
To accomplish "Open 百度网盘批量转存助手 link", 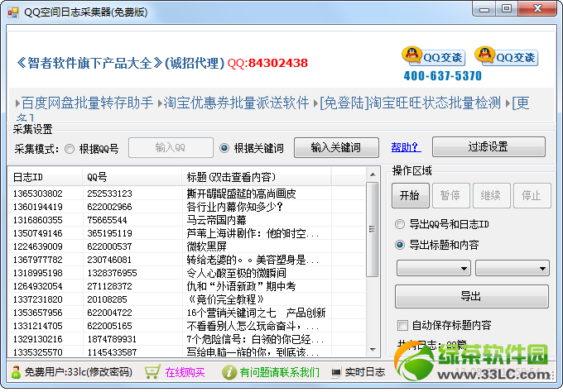I will (87, 103).
